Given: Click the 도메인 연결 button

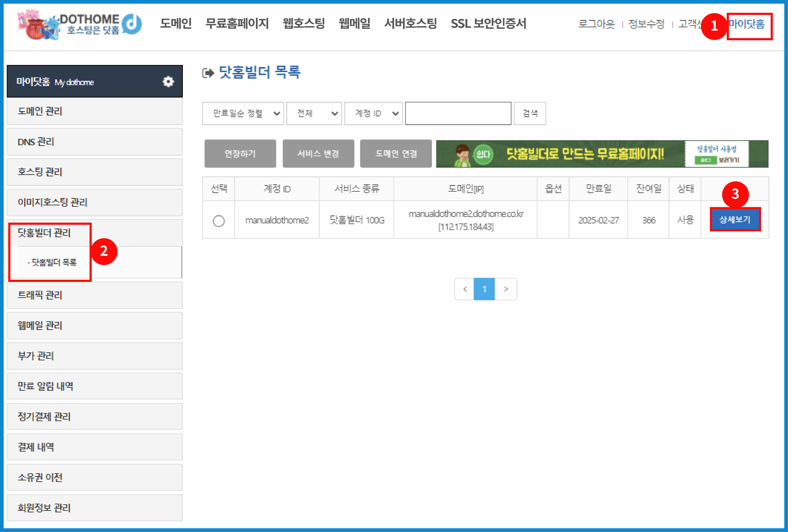Looking at the screenshot, I should click(x=396, y=154).
